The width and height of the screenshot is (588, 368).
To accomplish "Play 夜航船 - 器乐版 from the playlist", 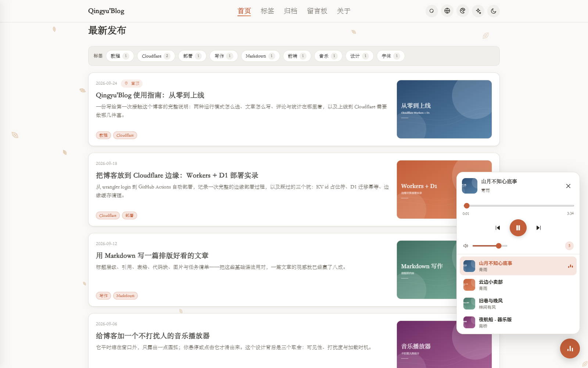I will point(518,322).
